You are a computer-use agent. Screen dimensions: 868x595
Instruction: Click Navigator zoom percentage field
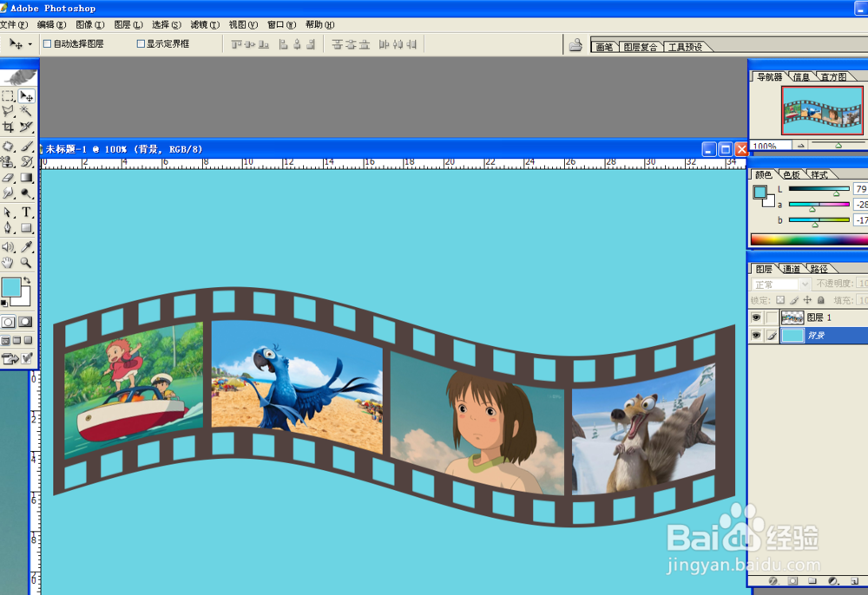[x=771, y=146]
